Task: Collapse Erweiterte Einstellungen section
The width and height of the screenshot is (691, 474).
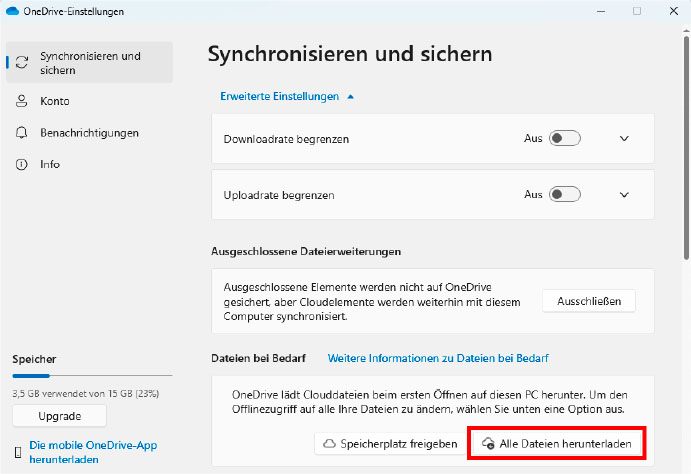Action: pos(287,96)
